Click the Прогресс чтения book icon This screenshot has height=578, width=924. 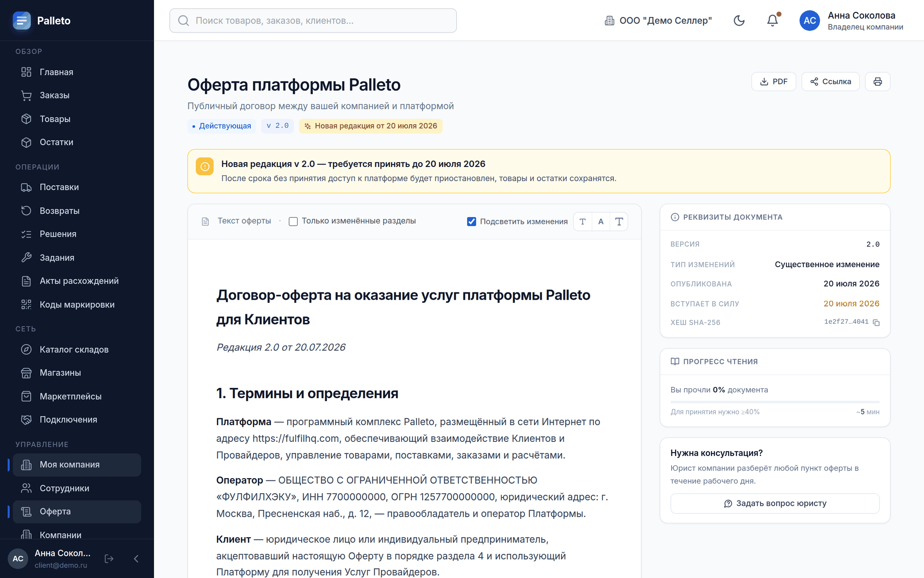pos(675,361)
